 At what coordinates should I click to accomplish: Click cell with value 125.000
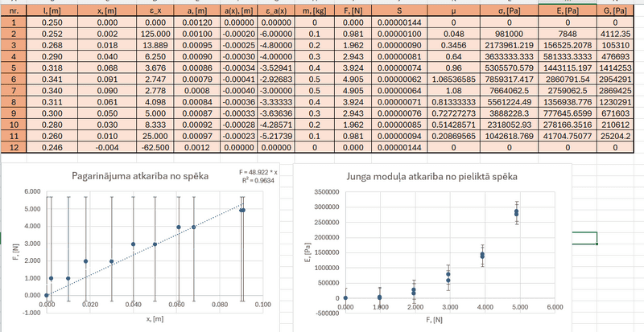155,34
